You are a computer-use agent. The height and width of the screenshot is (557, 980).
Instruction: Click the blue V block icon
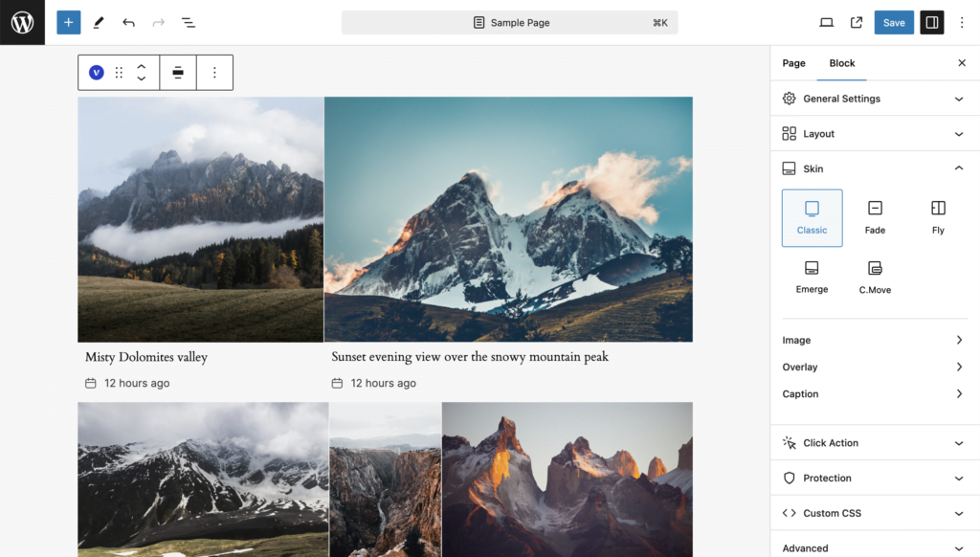coord(97,73)
